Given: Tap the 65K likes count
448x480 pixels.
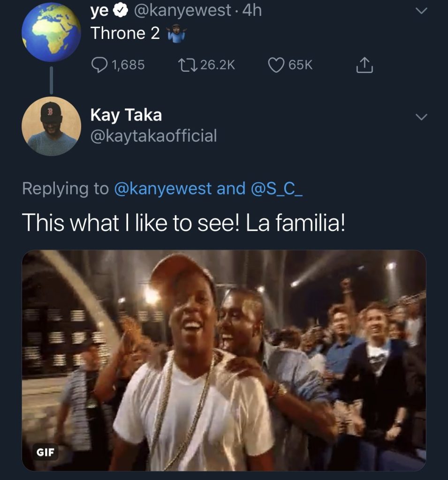Looking at the screenshot, I should [x=301, y=65].
